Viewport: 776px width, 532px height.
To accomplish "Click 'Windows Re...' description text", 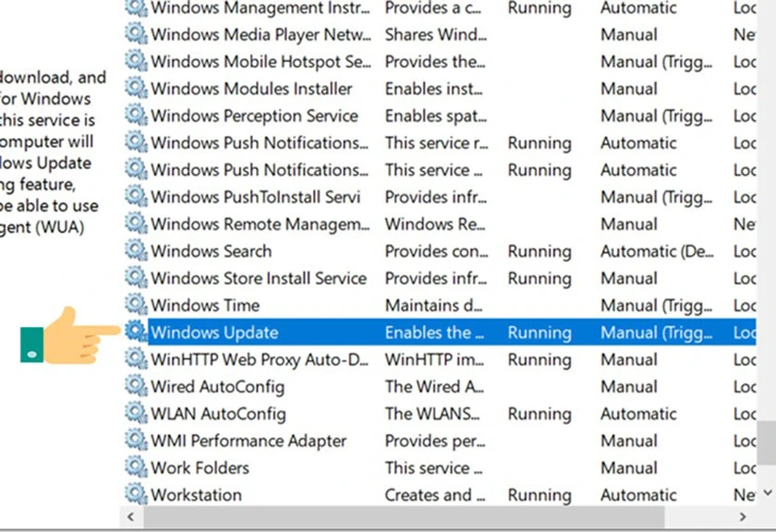I will 435,224.
